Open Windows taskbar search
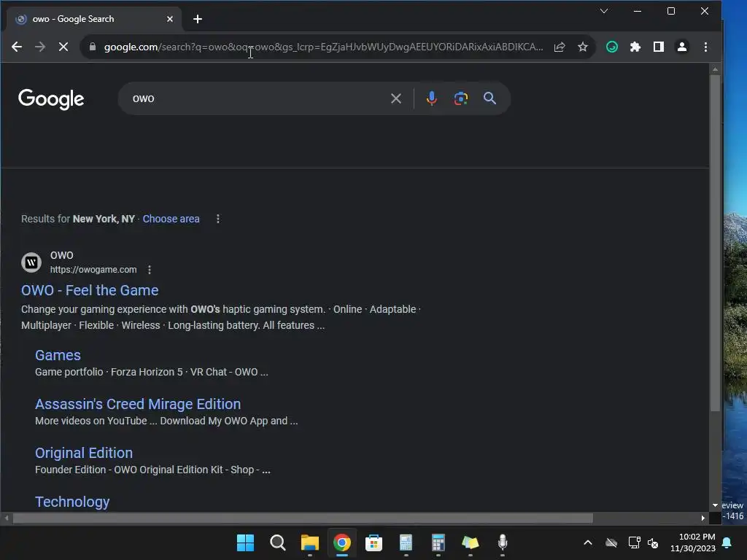The image size is (747, 560). click(x=277, y=542)
